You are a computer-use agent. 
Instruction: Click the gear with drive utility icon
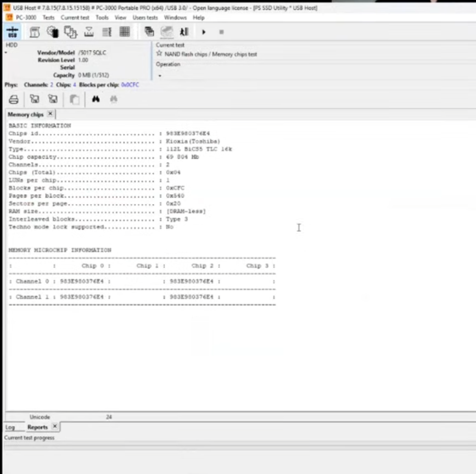(52, 32)
